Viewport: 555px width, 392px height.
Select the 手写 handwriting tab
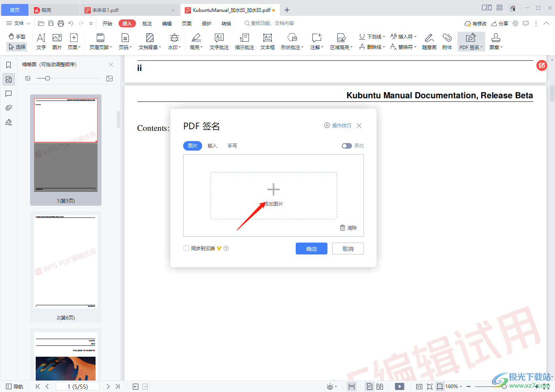click(x=232, y=146)
